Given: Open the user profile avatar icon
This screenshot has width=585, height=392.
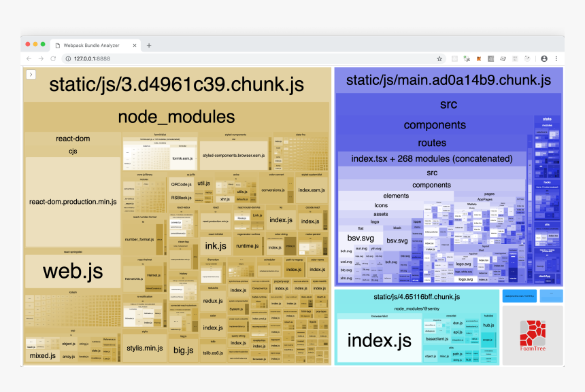Looking at the screenshot, I should (x=544, y=59).
